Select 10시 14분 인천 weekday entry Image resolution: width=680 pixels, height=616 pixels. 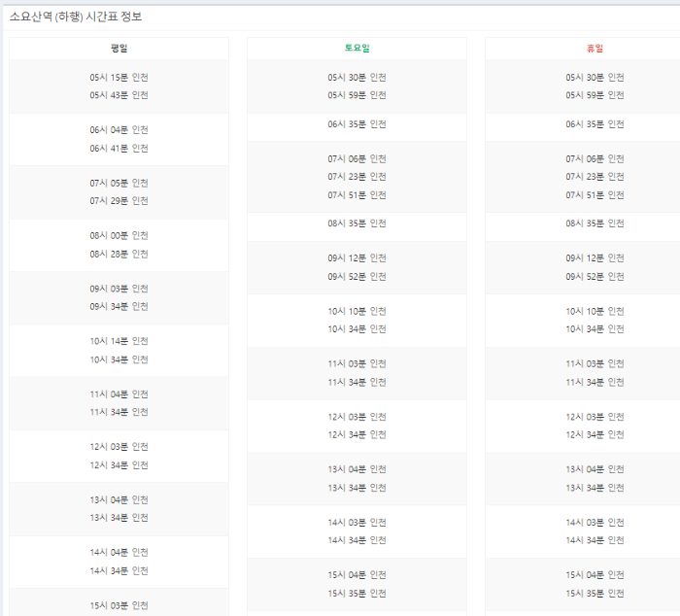[119, 341]
